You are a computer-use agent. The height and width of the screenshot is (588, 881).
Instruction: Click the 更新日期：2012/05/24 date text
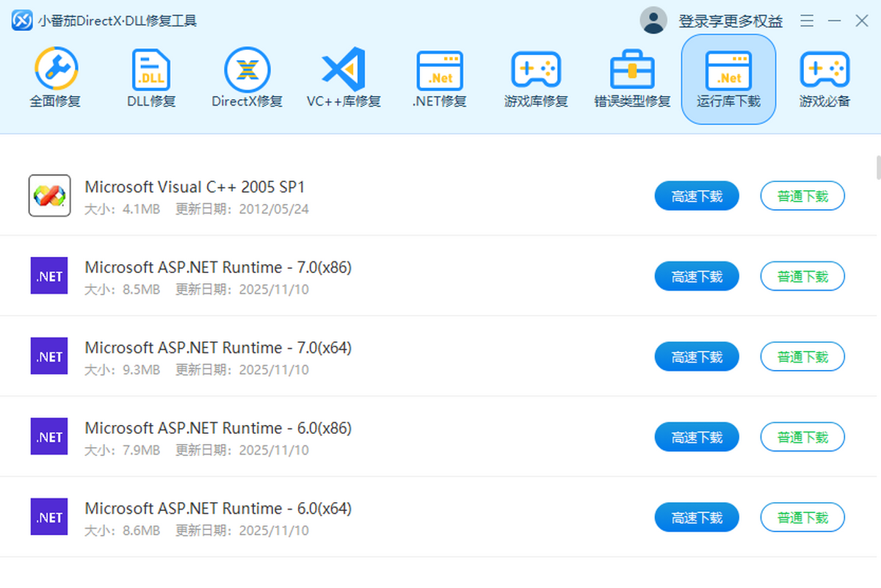point(242,209)
